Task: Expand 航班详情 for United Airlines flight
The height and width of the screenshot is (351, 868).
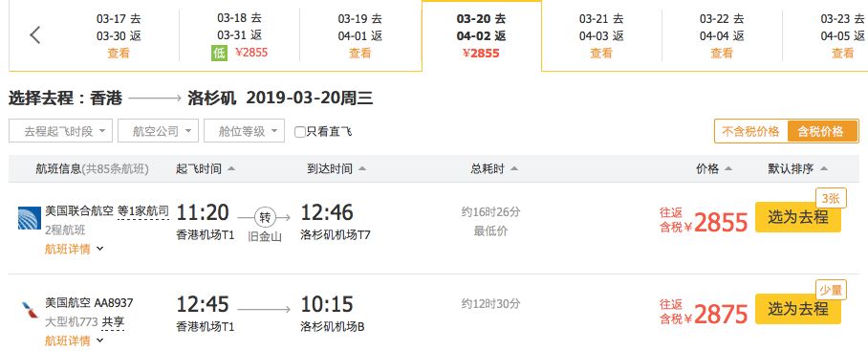Action: 74,249
